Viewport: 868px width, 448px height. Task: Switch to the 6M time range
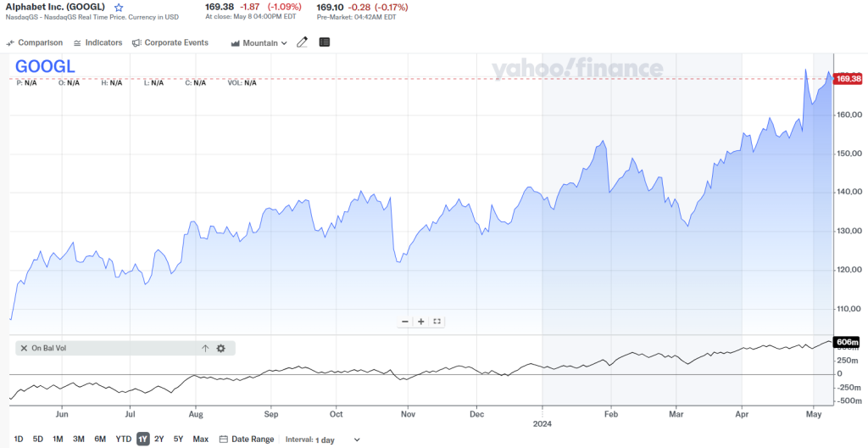click(x=100, y=440)
